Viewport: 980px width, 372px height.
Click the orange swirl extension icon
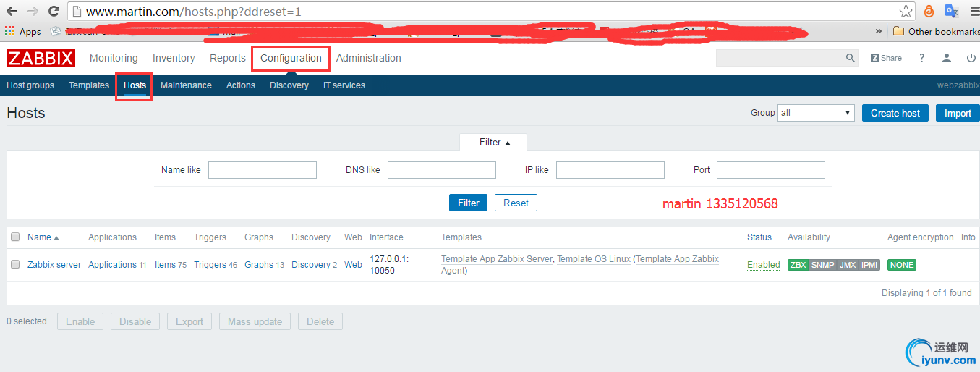929,12
